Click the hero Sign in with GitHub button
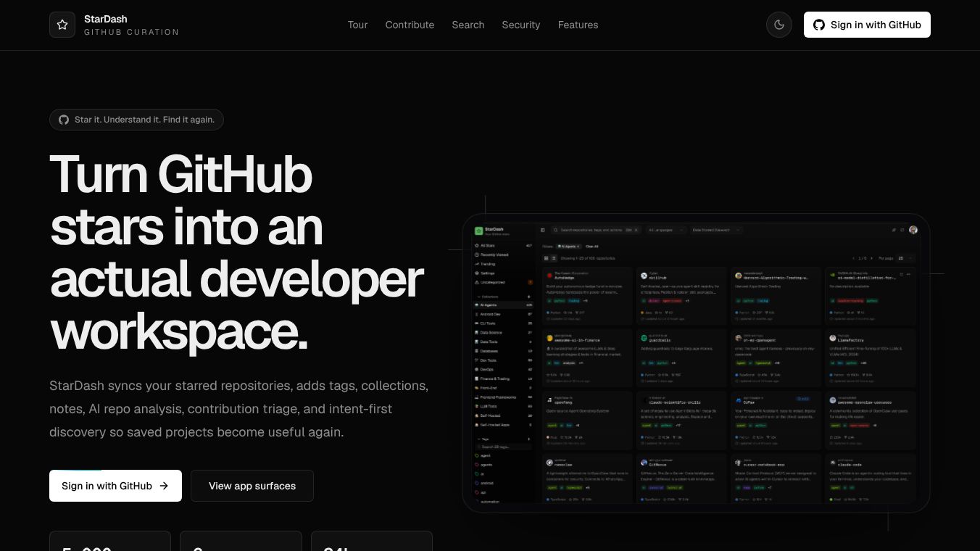Image resolution: width=980 pixels, height=551 pixels. point(115,486)
